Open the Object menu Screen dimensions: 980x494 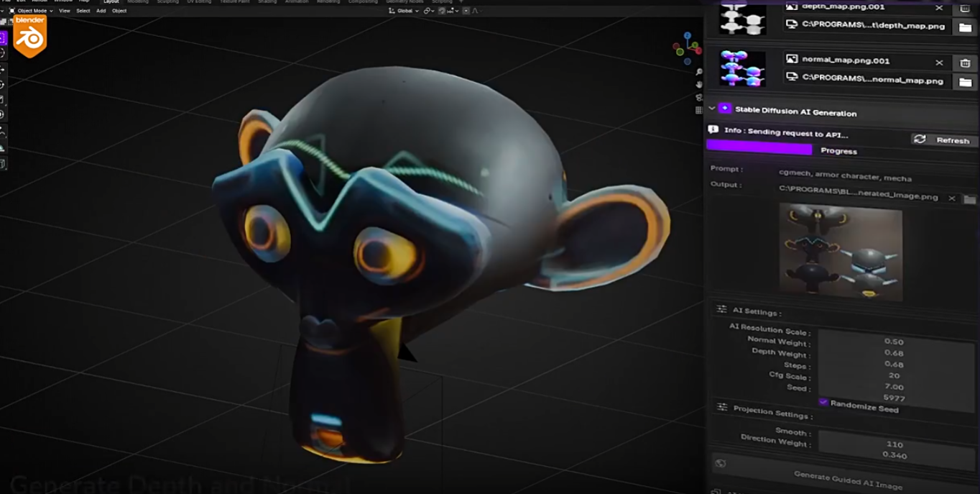pos(119,11)
